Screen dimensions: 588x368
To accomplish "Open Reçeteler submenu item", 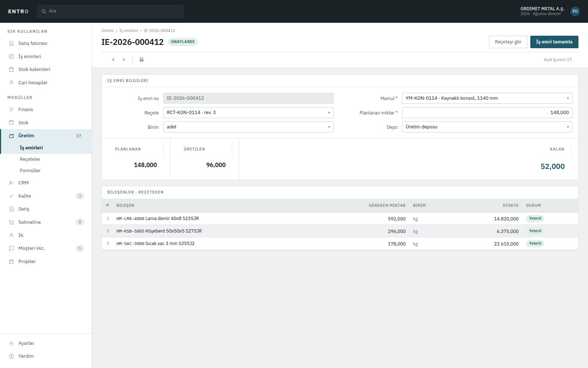I will point(46,159).
